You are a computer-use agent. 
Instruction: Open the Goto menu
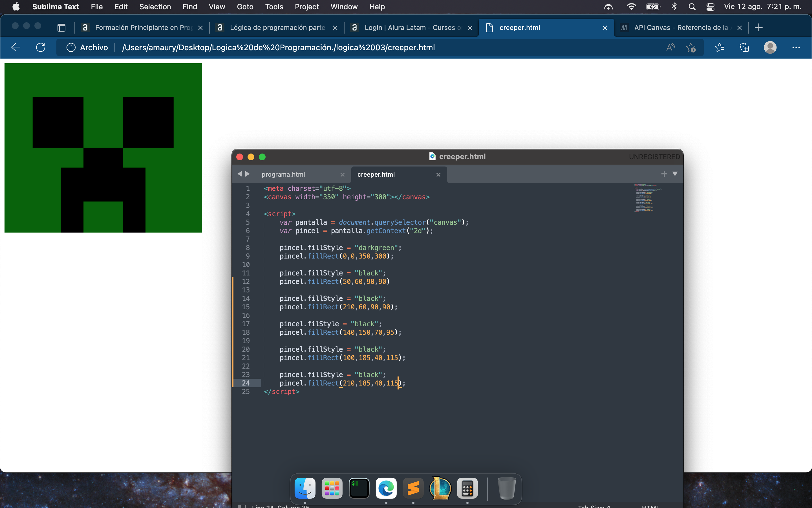pos(245,7)
